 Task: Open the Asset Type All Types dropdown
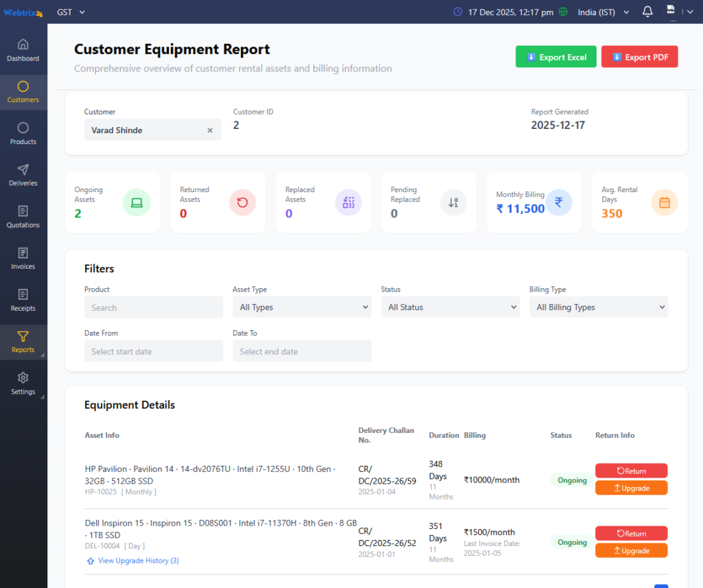click(302, 307)
